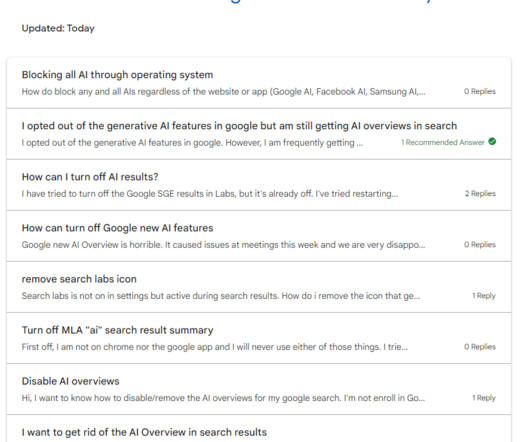Click '2 Replies' on the turn off AI results thread

(x=480, y=193)
